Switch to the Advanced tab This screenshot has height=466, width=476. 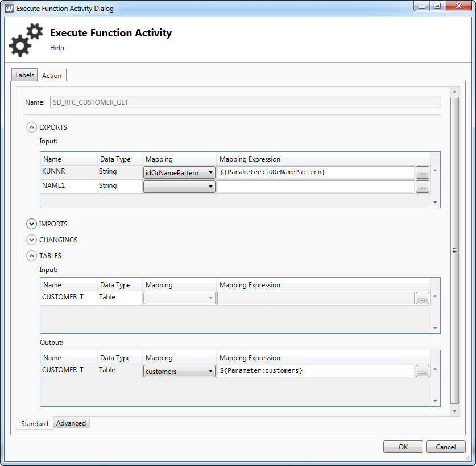(x=71, y=423)
